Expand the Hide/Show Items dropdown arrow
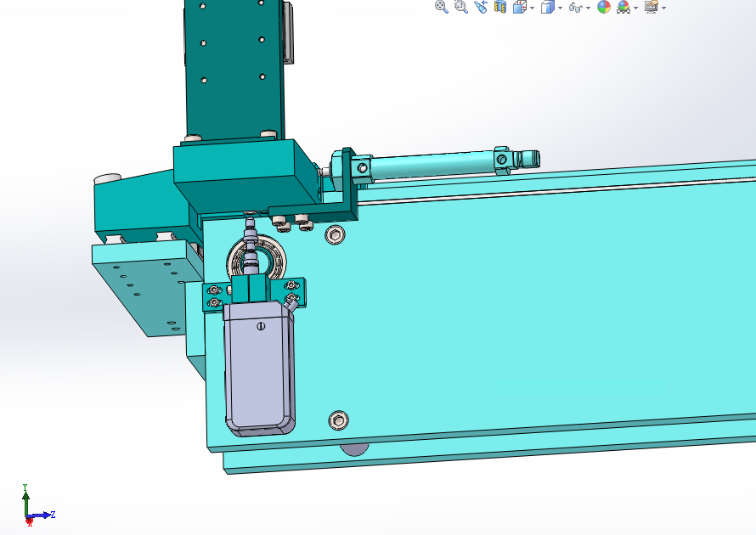The image size is (756, 535). coord(588,8)
